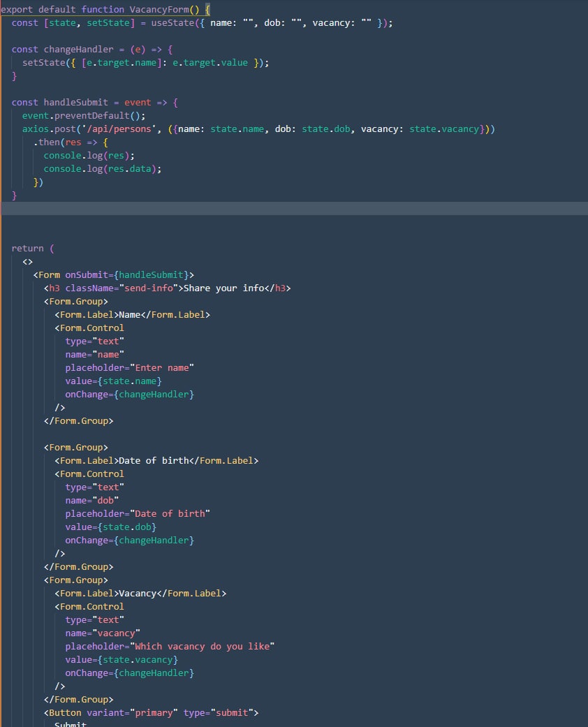Viewport: 588px width, 727px height.
Task: Click 'Date of birth' label text
Action: coord(154,461)
